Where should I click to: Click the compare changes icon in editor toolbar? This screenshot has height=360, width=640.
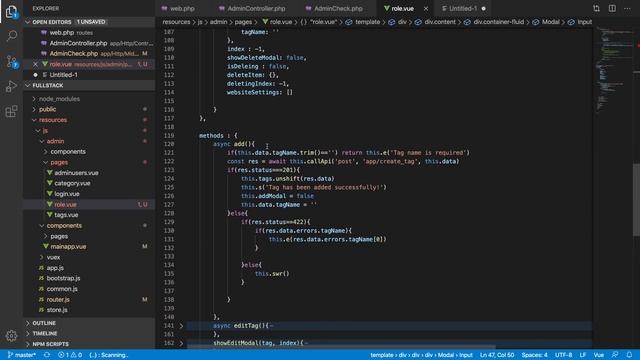point(596,8)
